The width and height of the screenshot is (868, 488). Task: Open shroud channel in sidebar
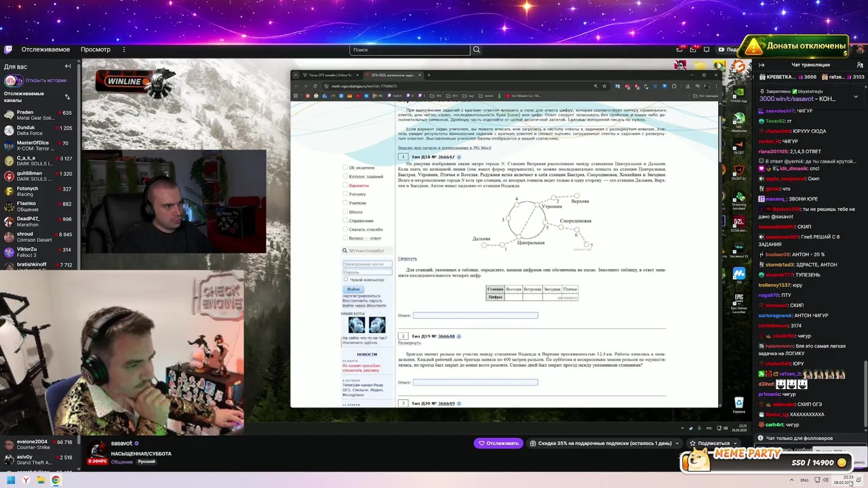click(39, 237)
